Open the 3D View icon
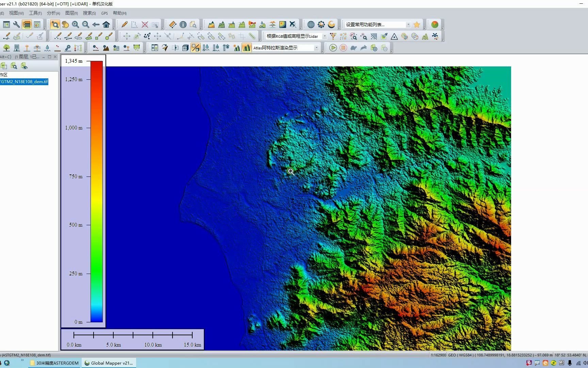Viewport: 588px width, 368px height. pos(185,48)
